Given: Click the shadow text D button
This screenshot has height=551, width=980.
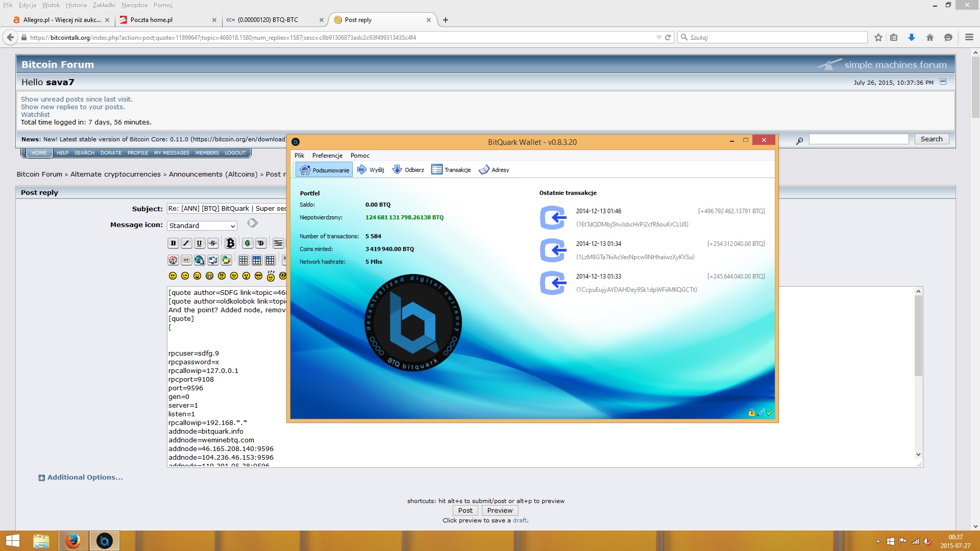Looking at the screenshot, I should [x=261, y=243].
